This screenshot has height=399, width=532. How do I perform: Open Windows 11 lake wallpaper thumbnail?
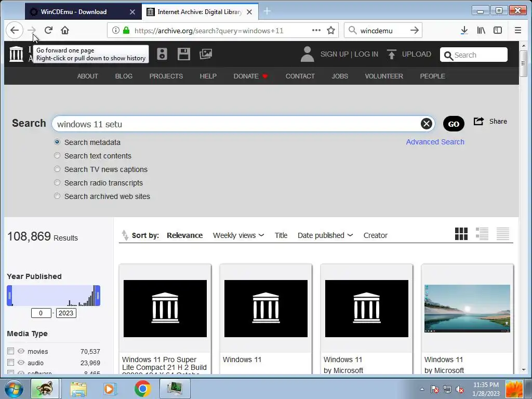467,309
